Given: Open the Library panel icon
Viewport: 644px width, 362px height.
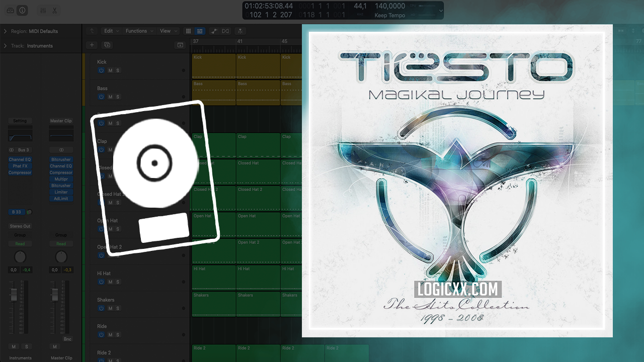Looking at the screenshot, I should (x=11, y=11).
